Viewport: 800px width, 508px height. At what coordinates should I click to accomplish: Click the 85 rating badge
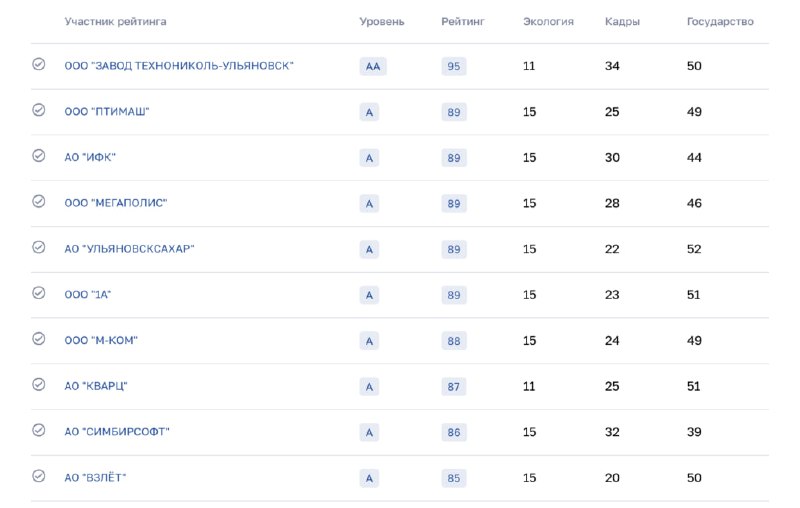[454, 478]
